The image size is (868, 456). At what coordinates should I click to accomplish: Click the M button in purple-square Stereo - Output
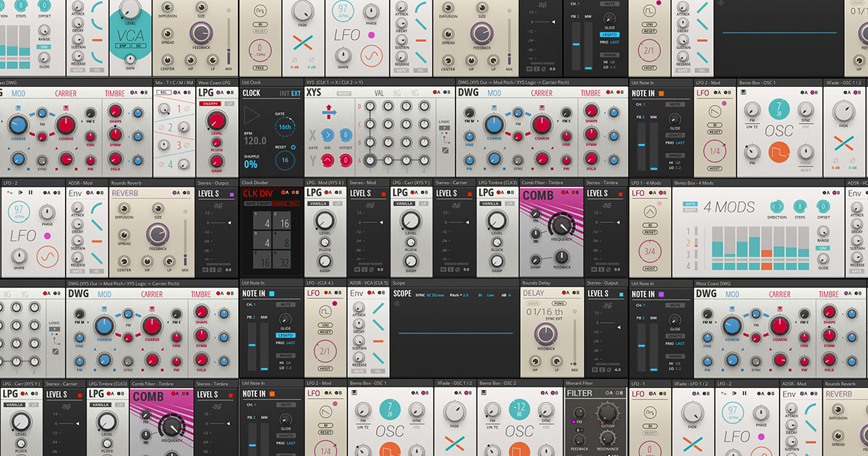click(x=204, y=269)
